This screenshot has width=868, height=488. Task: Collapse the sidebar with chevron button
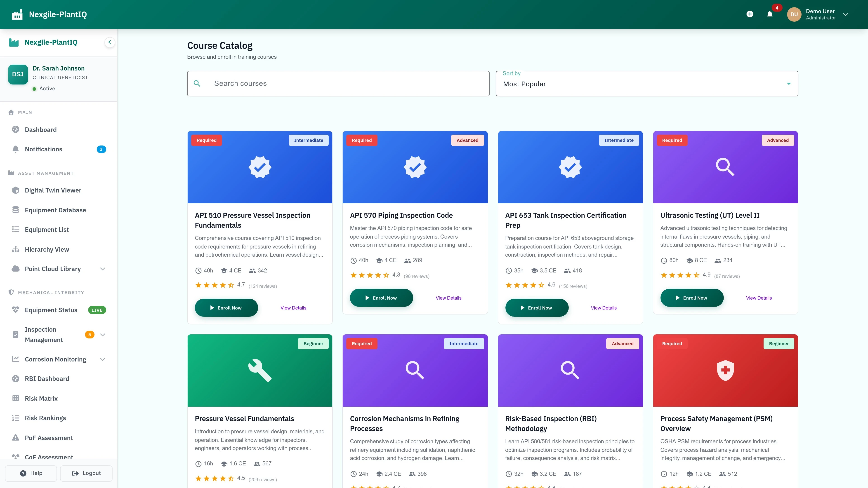(x=109, y=42)
